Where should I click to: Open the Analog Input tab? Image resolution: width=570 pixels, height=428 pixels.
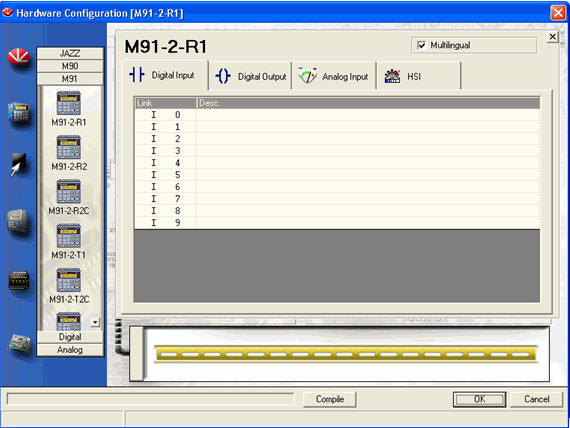334,76
